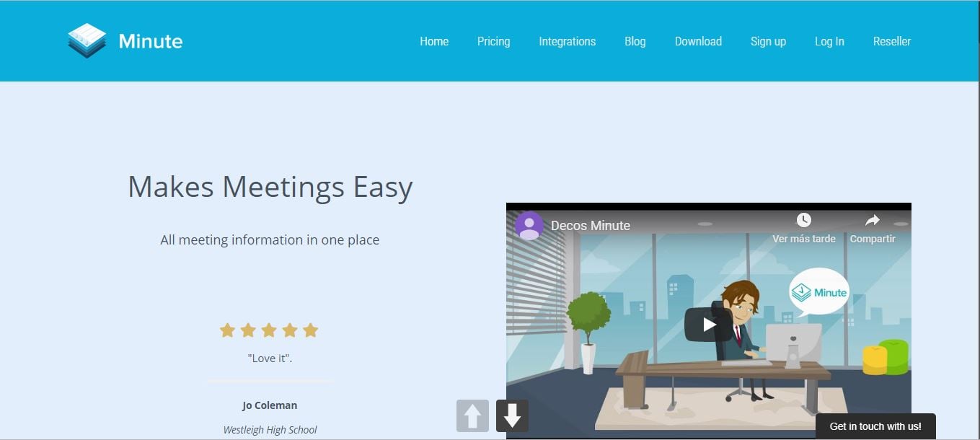Screen dimensions: 980x440
Task: Click the Minute wordmark text in header
Action: tap(151, 41)
